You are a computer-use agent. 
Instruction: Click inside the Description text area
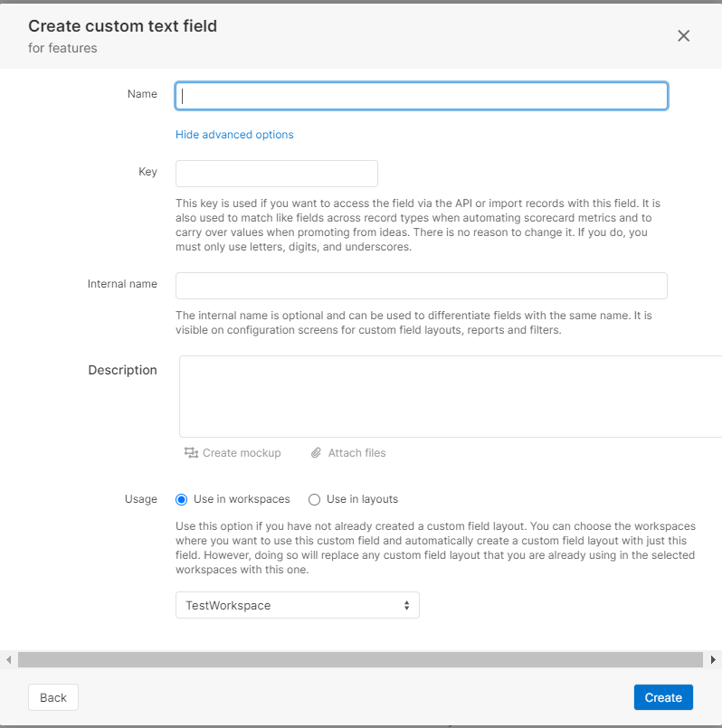click(450, 396)
